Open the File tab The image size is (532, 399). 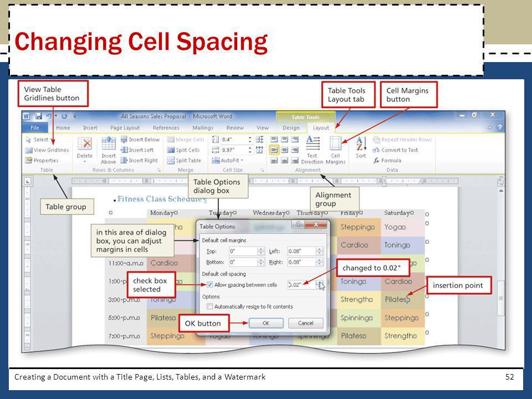[35, 127]
